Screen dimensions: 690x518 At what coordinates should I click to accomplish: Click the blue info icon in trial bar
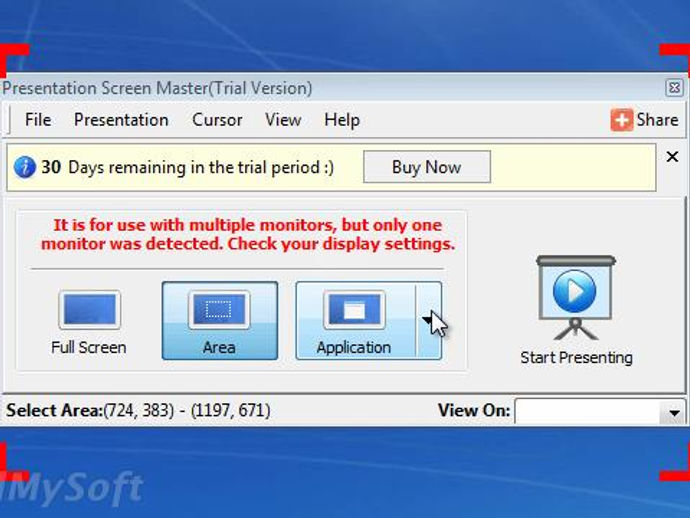point(25,167)
